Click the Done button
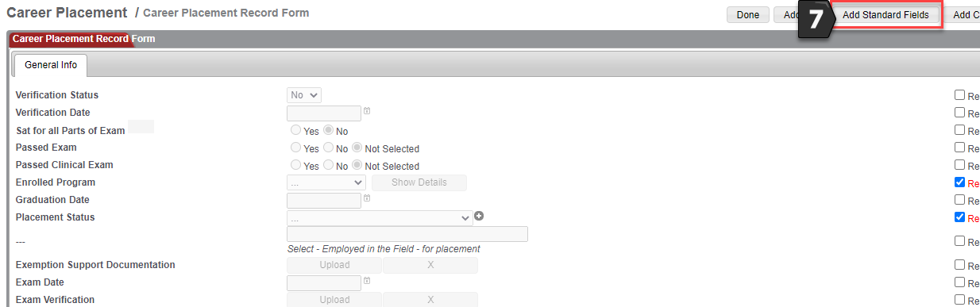This screenshot has width=980, height=307. 747,15
